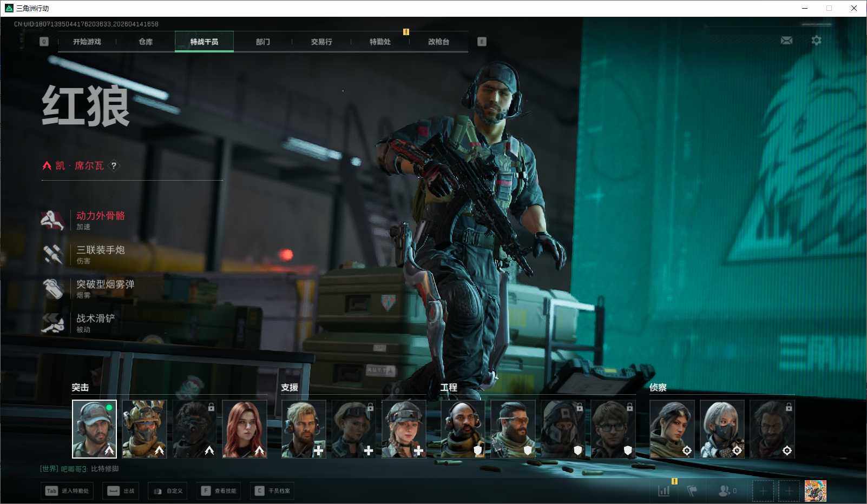Viewport: 867px width, 504px height.
Task: Click the flag icon in bottom bar
Action: [x=692, y=490]
